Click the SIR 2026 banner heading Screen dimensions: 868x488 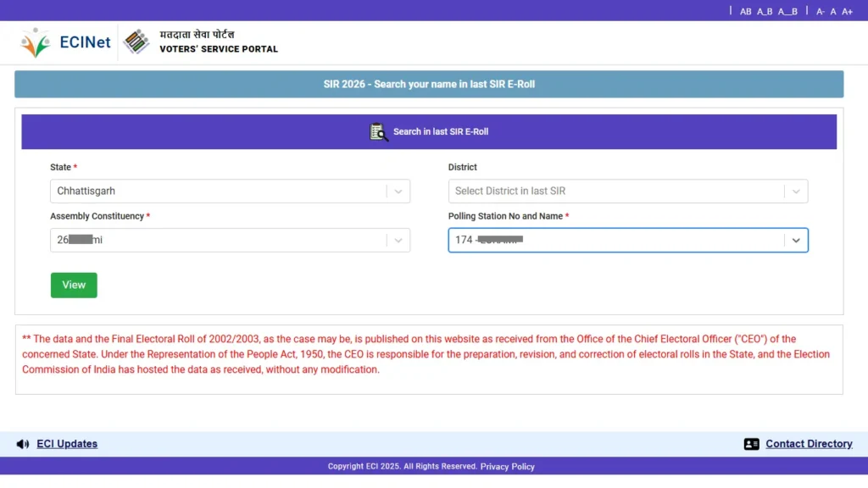coord(428,84)
